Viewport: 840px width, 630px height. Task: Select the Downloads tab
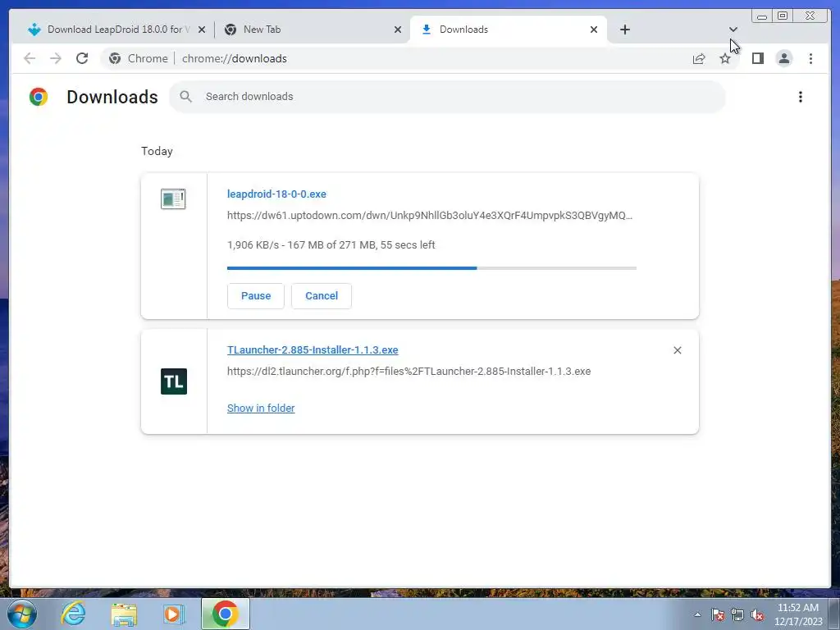click(x=508, y=30)
